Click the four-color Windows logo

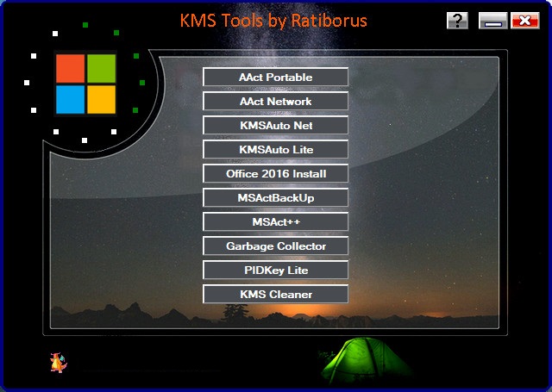[x=86, y=84]
